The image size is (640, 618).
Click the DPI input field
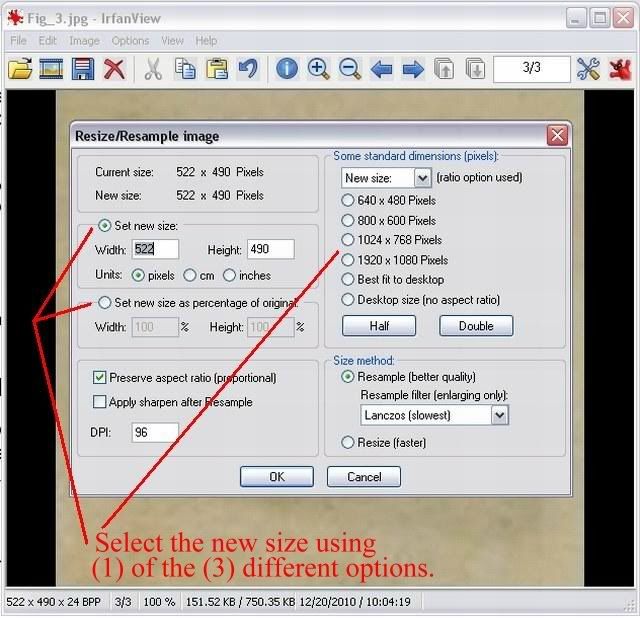[x=155, y=432]
